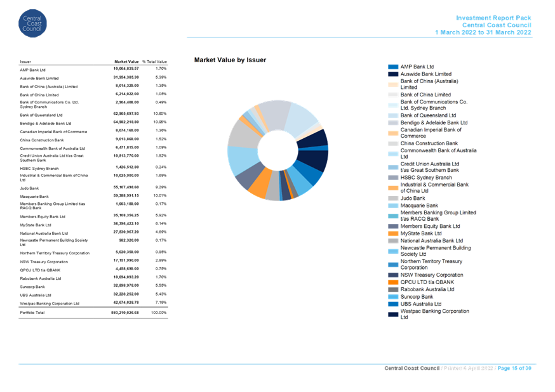Click the 'Portfolio Total' row label
Image resolution: width=555 pixels, height=392 pixels.
tap(32, 313)
